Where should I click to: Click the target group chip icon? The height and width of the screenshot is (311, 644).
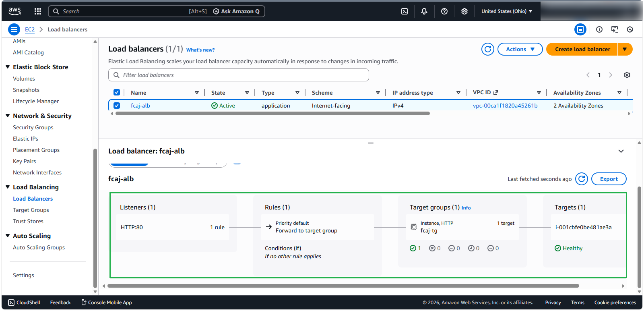point(413,227)
